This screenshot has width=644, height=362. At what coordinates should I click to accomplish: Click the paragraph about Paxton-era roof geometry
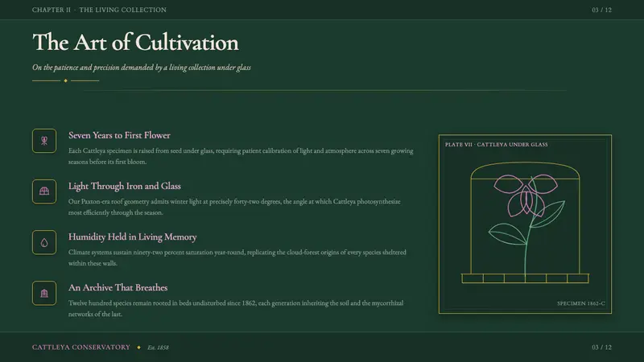point(234,207)
